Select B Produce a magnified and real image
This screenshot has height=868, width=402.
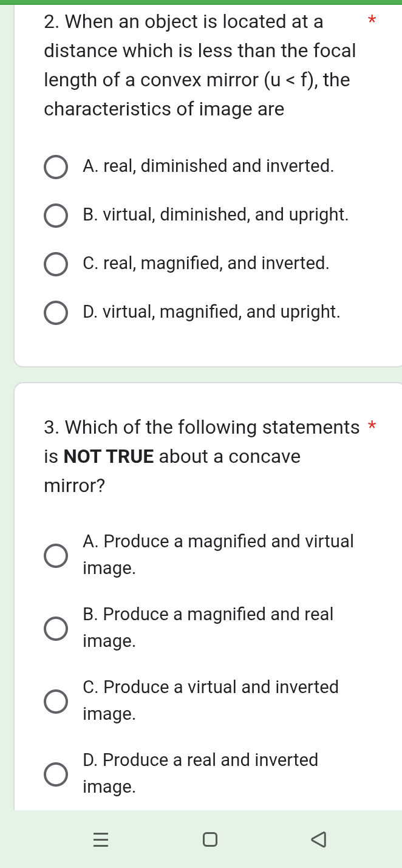[56, 628]
